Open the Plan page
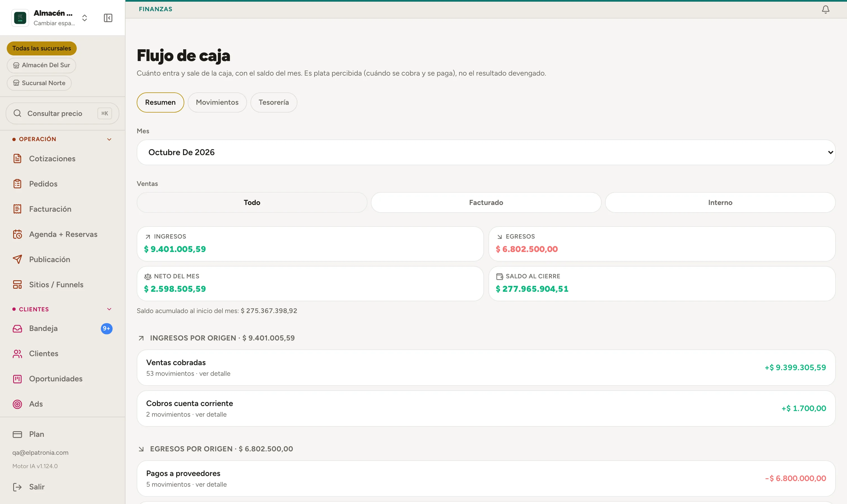 click(x=62, y=434)
